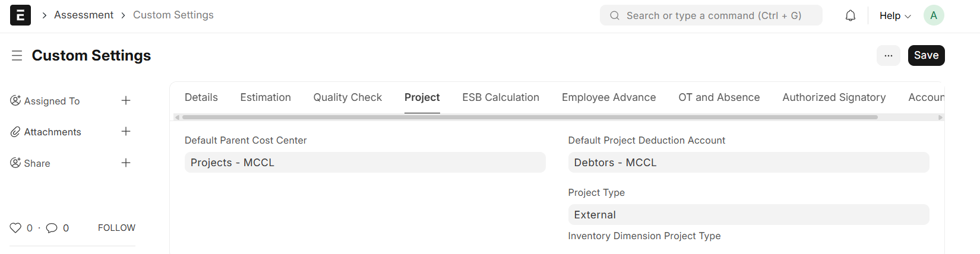Focus the Default Parent Cost Center field
This screenshot has height=254, width=980.
click(x=365, y=163)
